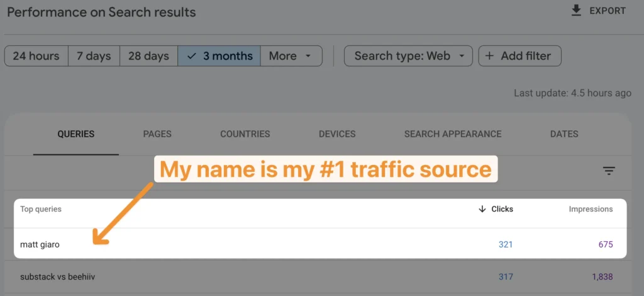Open the table filter rows icon
644x296 pixels.
click(609, 171)
